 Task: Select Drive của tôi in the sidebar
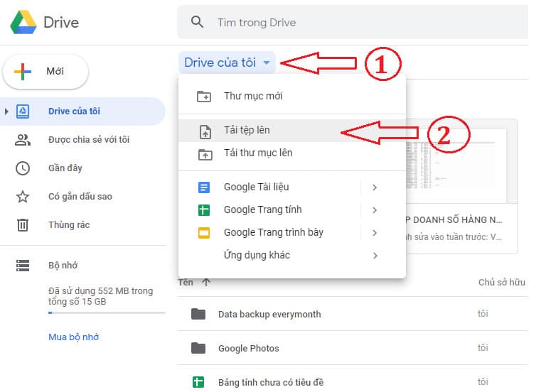(82, 111)
